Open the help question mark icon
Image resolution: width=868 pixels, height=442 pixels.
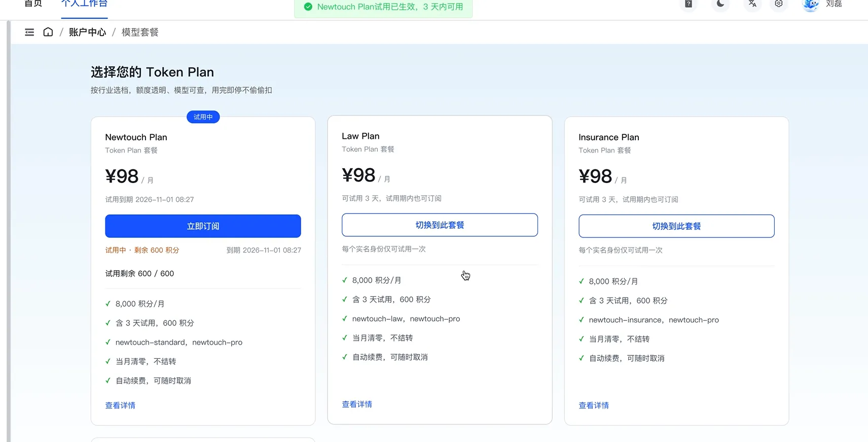tap(689, 4)
